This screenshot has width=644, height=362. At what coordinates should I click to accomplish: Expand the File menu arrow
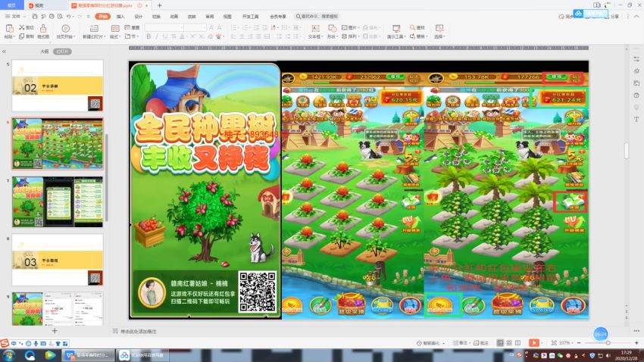(24, 17)
